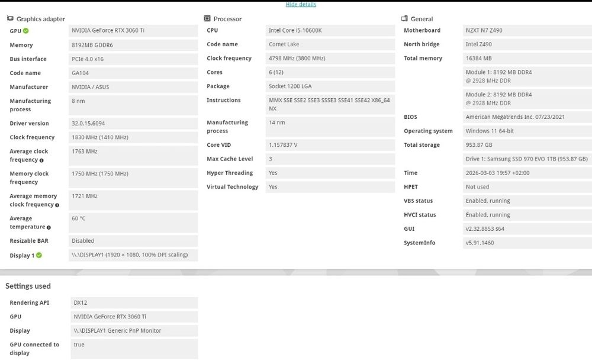Click the Module 1: 8192 MB DDR4 entry

coord(527,76)
